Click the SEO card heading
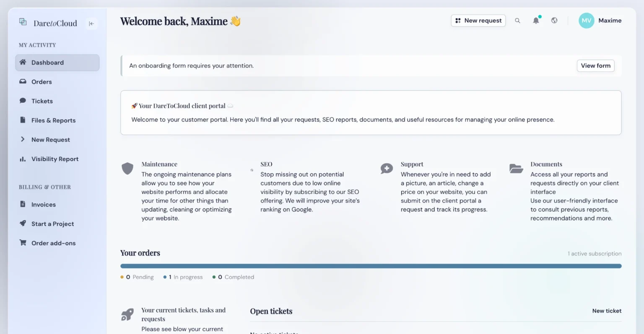 pyautogui.click(x=266, y=164)
